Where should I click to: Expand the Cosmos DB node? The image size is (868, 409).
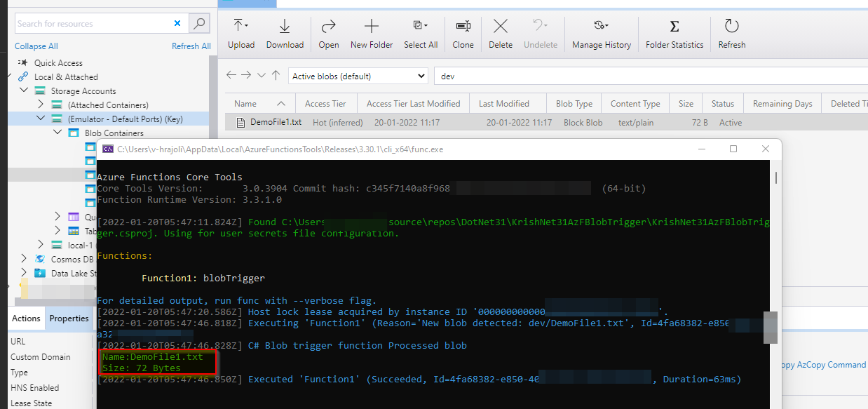coord(23,260)
